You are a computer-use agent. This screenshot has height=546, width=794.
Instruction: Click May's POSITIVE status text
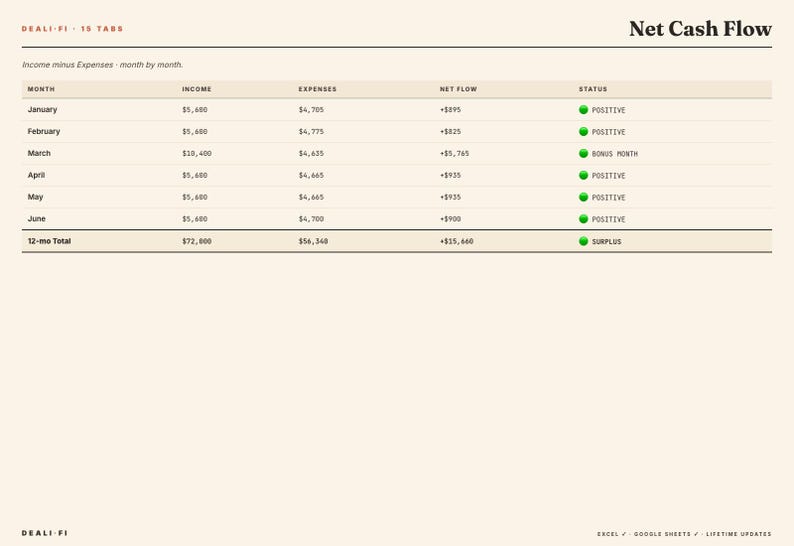coord(609,198)
